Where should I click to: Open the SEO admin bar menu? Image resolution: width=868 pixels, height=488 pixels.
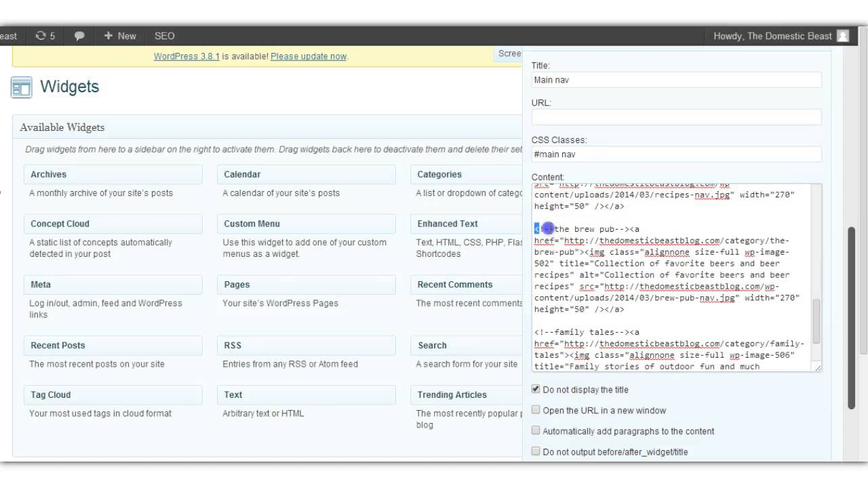[x=164, y=36]
